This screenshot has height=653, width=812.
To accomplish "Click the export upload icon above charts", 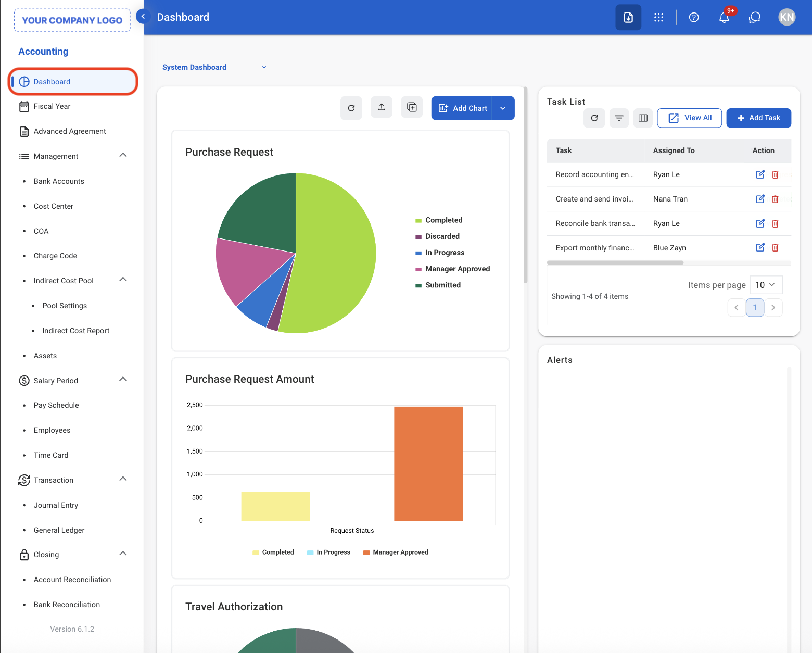I will pos(382,107).
